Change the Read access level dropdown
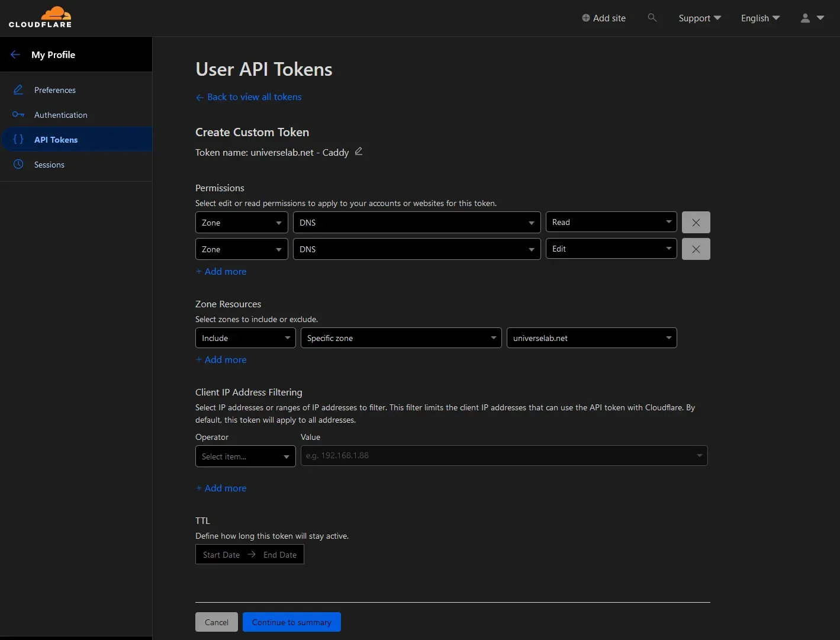Screen dimensions: 840x640 pyautogui.click(x=612, y=222)
